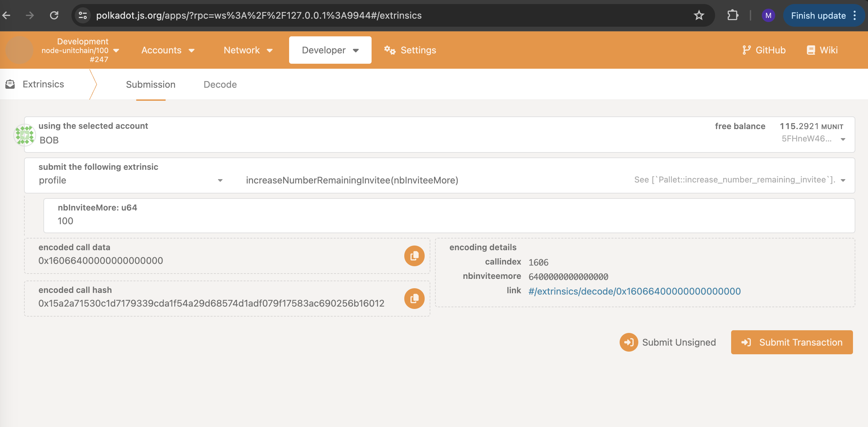This screenshot has width=868, height=427.
Task: Open the extrinsics decode link
Action: pos(634,291)
